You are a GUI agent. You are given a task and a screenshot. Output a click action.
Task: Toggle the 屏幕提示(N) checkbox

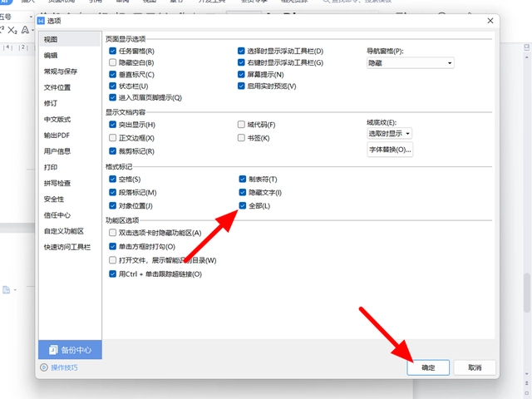coord(241,74)
